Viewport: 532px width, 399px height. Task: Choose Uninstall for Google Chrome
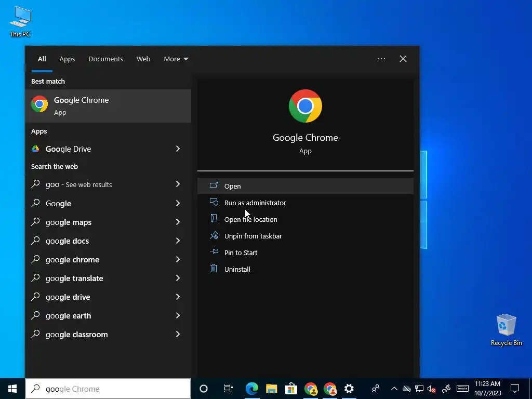tap(305, 269)
